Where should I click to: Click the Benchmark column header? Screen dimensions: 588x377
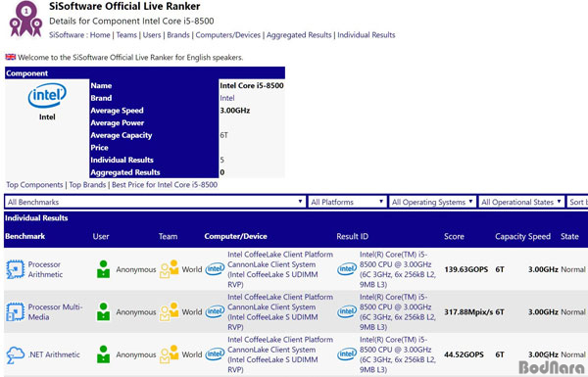(25, 236)
